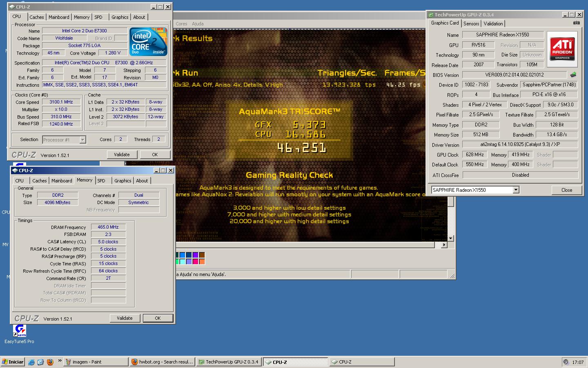Viewport: 588px width, 368px height.
Task: Pick the brown color in Paint palette
Action: click(202, 255)
